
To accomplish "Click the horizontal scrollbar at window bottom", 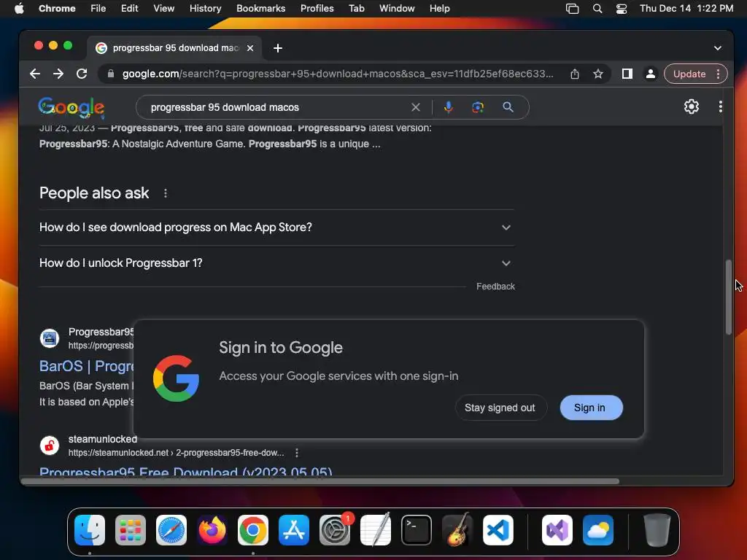I will (320, 481).
